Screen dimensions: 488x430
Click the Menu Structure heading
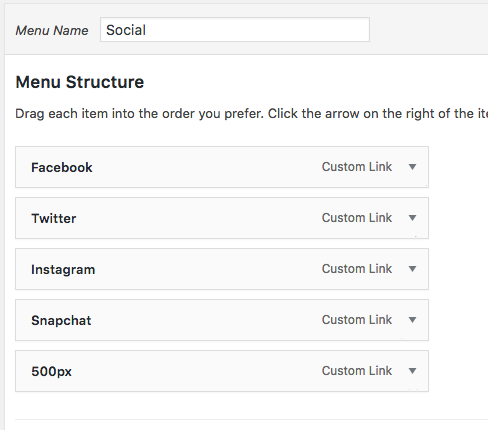80,82
